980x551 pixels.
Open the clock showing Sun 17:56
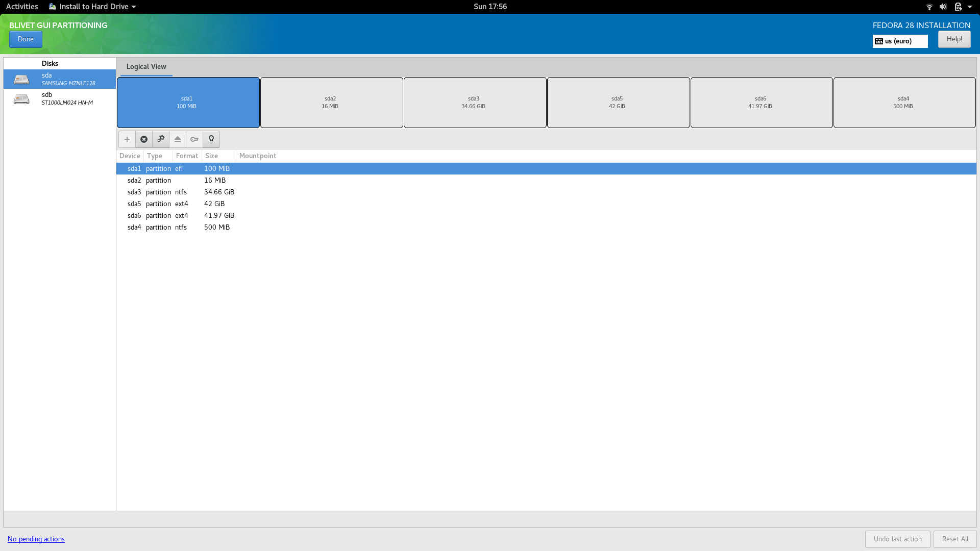490,7
